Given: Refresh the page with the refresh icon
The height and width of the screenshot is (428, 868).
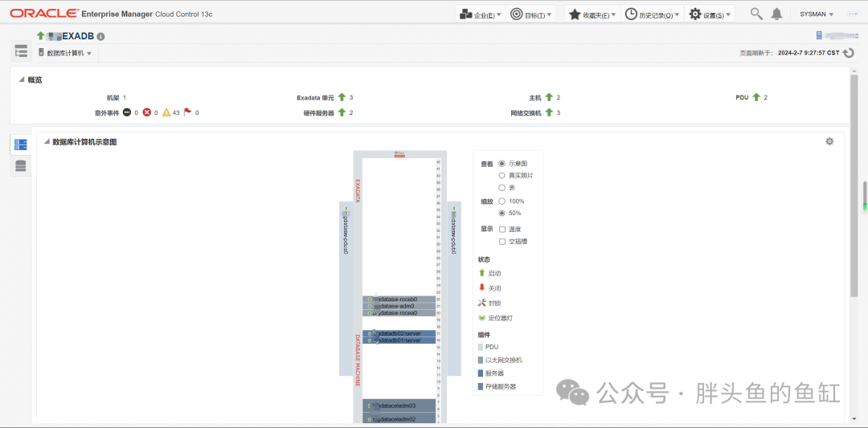Looking at the screenshot, I should (x=849, y=53).
